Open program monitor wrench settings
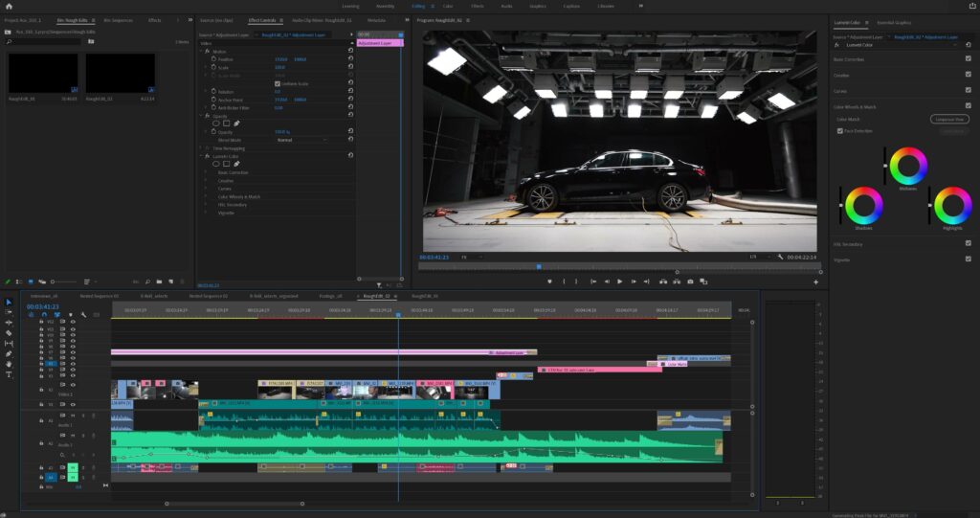The image size is (980, 518). [780, 258]
